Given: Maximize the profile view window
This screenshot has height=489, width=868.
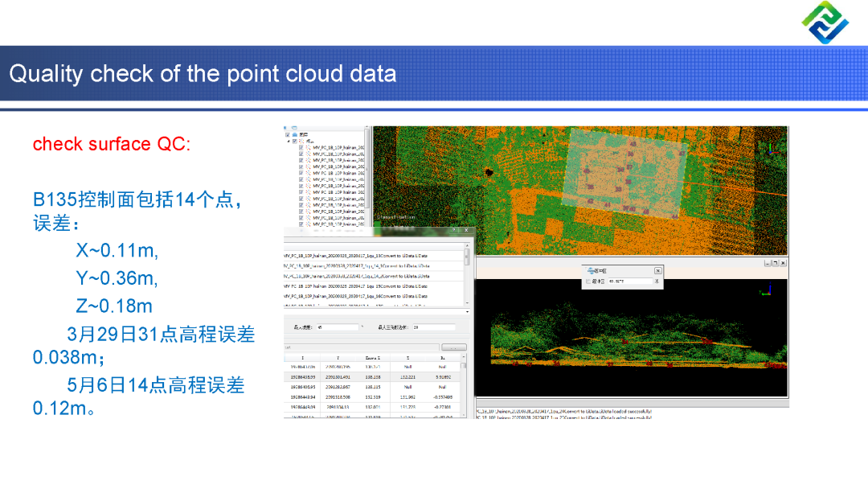Looking at the screenshot, I should pyautogui.click(x=775, y=263).
